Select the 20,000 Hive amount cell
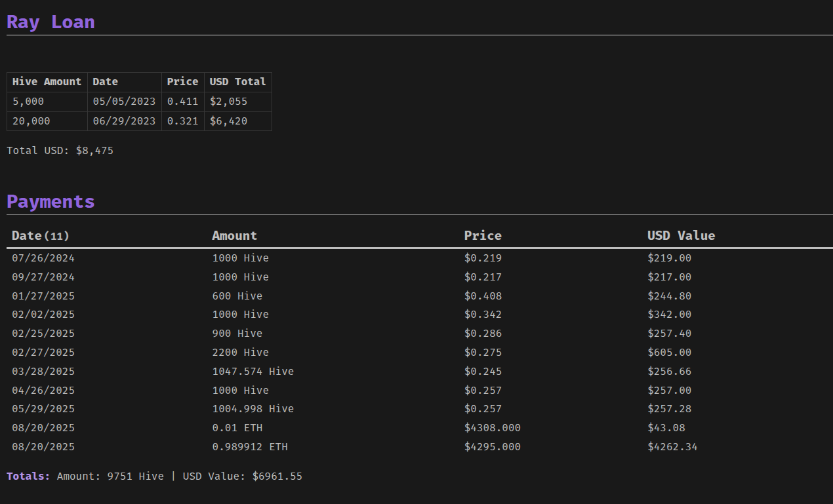Image resolution: width=833 pixels, height=504 pixels. [31, 121]
